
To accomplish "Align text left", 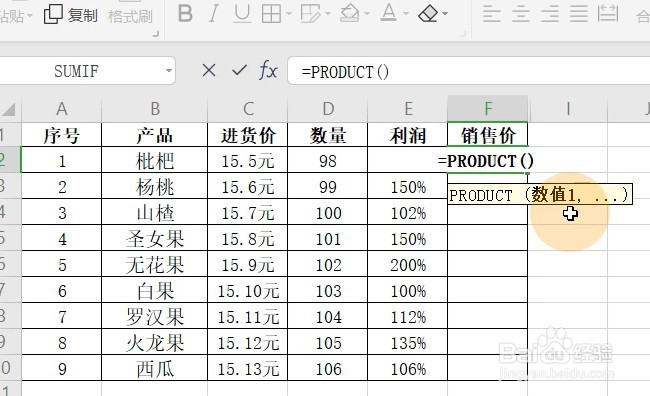I will point(492,14).
